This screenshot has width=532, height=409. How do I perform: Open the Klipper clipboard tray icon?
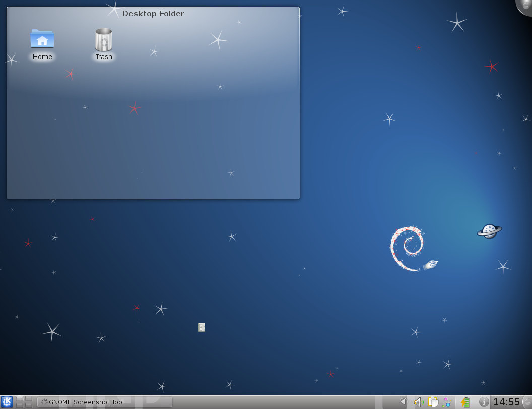pos(433,402)
